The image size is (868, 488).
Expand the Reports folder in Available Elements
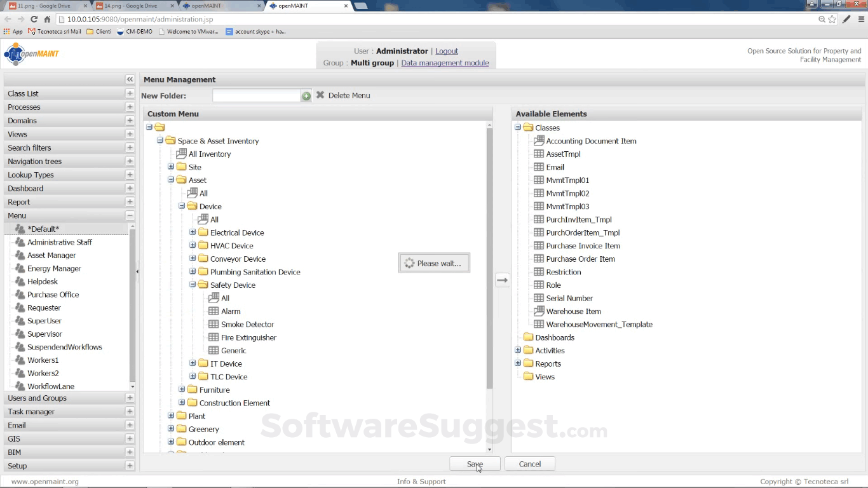pos(518,363)
